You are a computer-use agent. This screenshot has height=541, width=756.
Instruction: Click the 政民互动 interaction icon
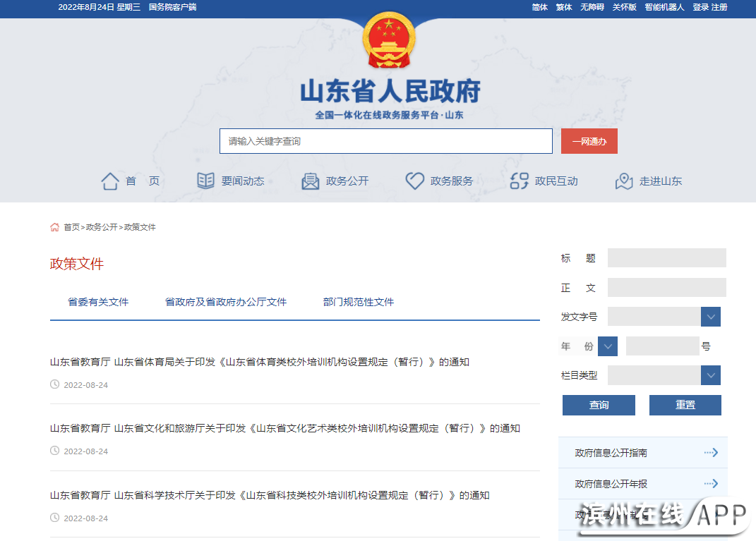coord(520,181)
